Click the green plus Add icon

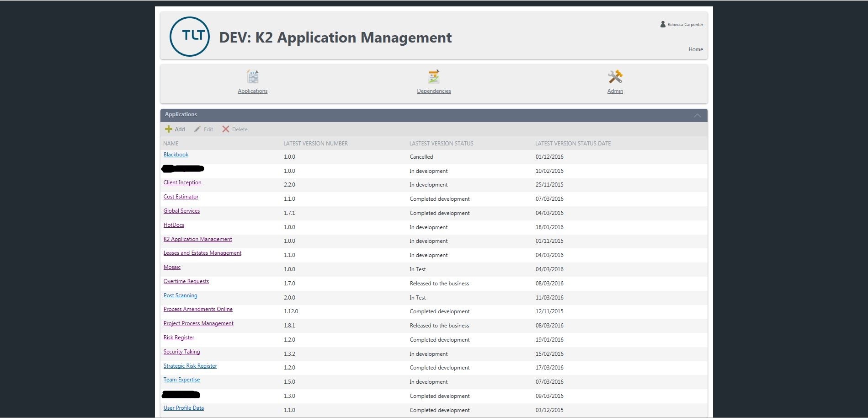click(x=169, y=129)
